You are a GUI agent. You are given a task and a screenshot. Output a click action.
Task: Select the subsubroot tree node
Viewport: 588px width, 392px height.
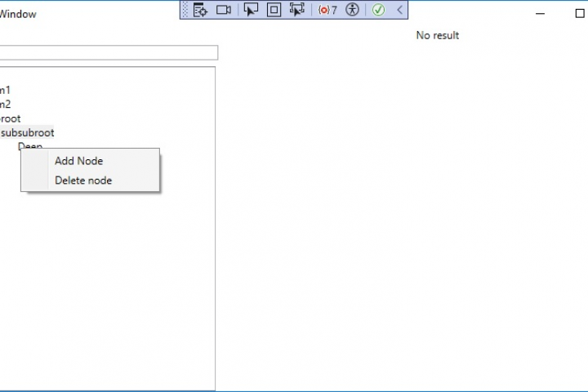tap(28, 133)
